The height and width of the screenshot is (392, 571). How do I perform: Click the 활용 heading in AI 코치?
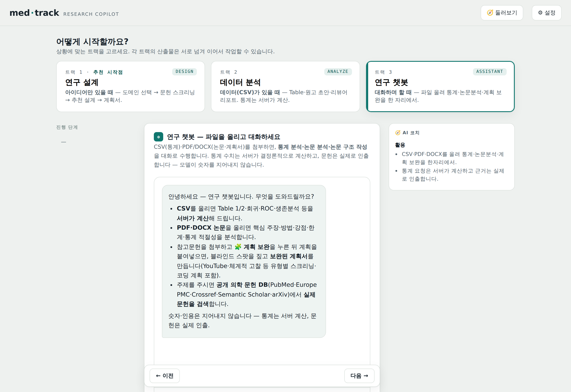400,145
